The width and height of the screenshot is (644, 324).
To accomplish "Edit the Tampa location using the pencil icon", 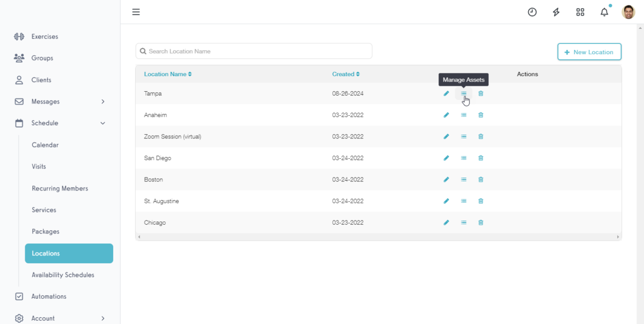I will tap(446, 93).
